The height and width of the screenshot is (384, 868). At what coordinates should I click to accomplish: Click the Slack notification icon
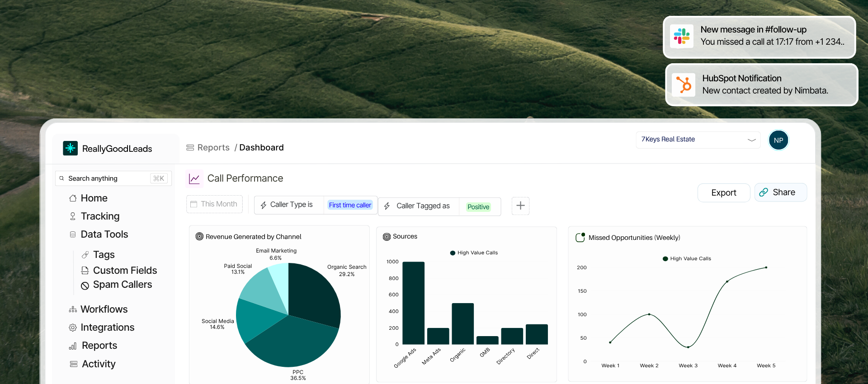(x=682, y=36)
